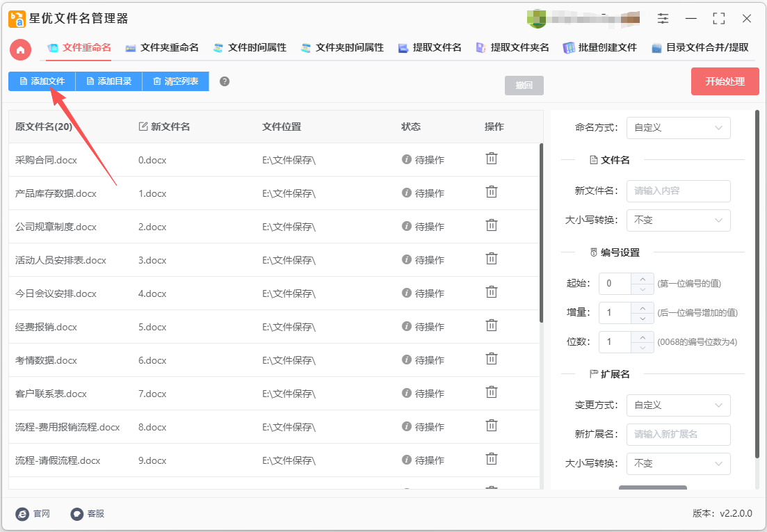Screen dimensions: 767x532
Task: Go to the home page icon
Action: tap(21, 49)
